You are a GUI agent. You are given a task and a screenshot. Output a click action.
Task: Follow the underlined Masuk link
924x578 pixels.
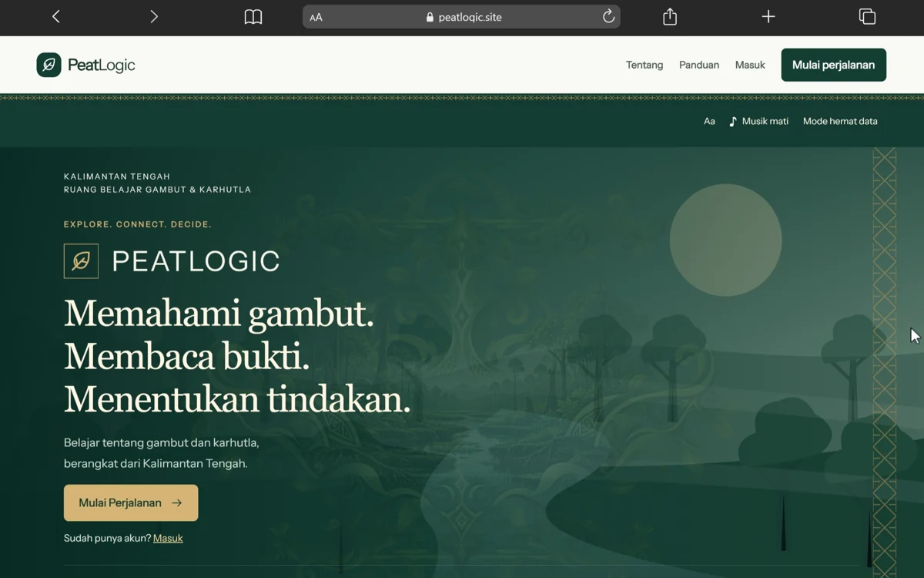[168, 538]
